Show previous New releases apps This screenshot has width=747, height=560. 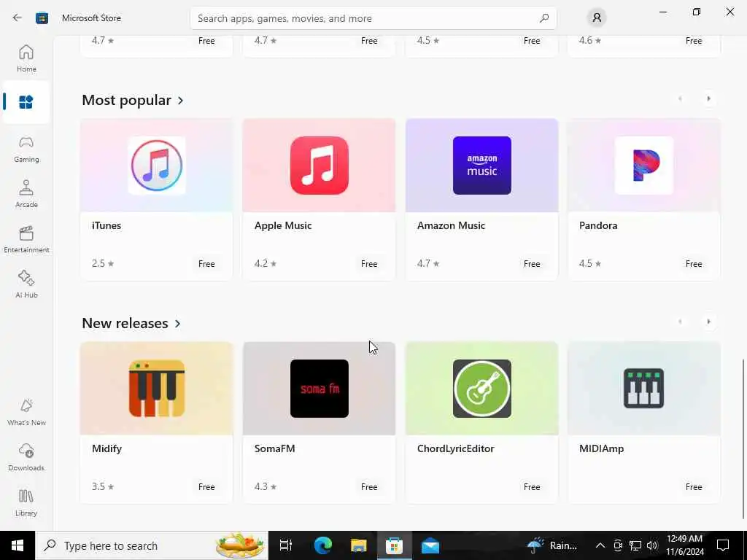(680, 322)
